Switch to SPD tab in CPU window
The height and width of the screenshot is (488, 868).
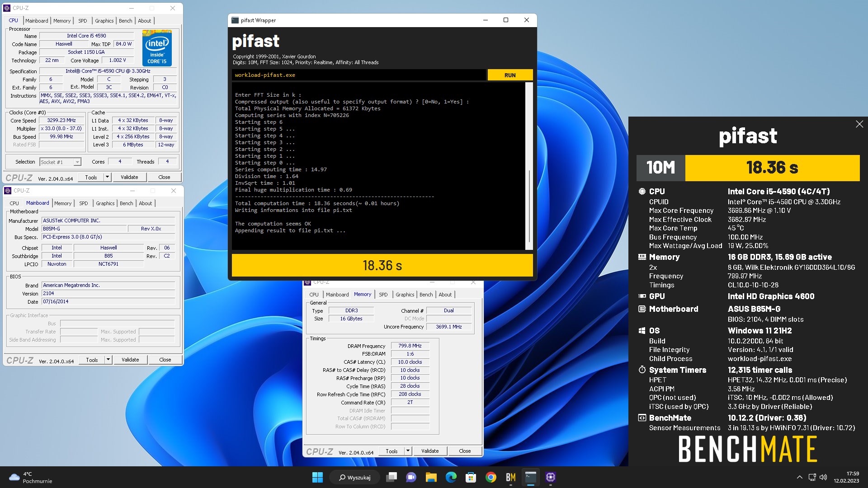coord(82,21)
